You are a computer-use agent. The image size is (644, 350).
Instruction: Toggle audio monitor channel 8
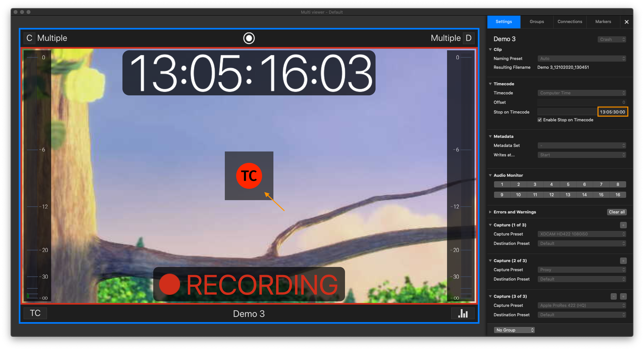[x=618, y=185]
